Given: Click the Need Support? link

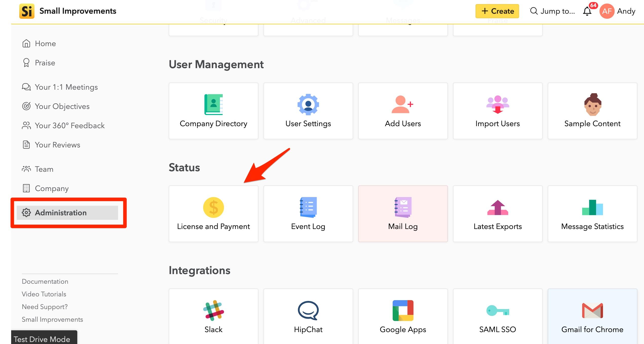Looking at the screenshot, I should pos(45,307).
